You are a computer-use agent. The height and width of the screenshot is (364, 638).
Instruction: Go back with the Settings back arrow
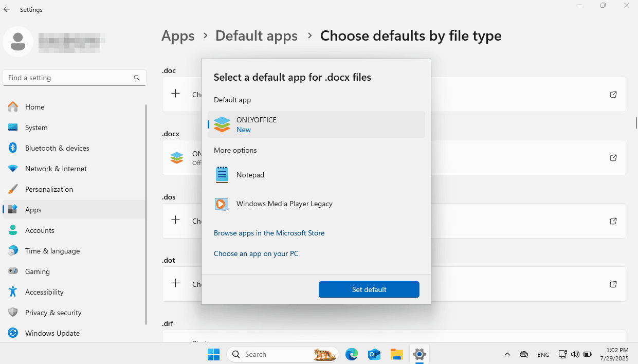7,9
